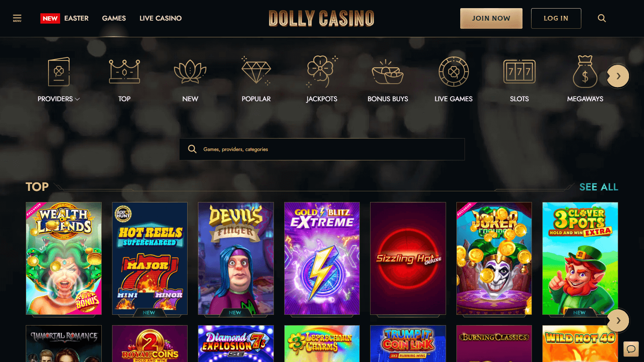
Task: Select the Slots 777 icon
Action: point(519,71)
